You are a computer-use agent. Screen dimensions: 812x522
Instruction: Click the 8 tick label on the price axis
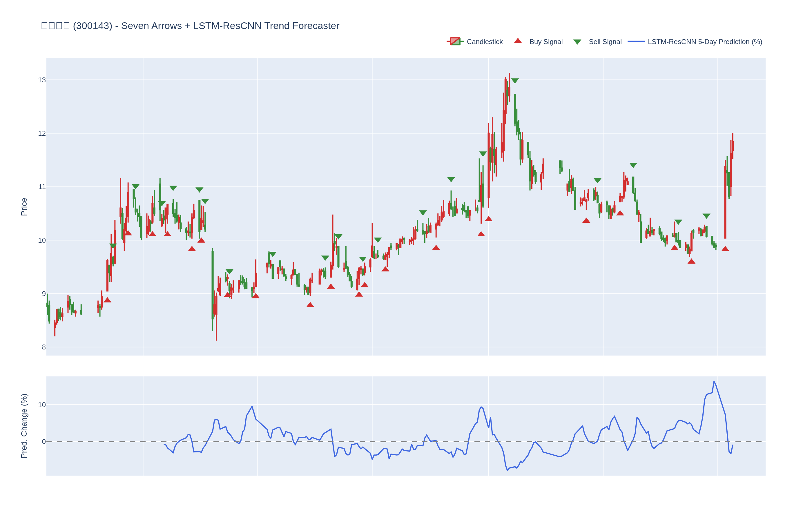(44, 347)
